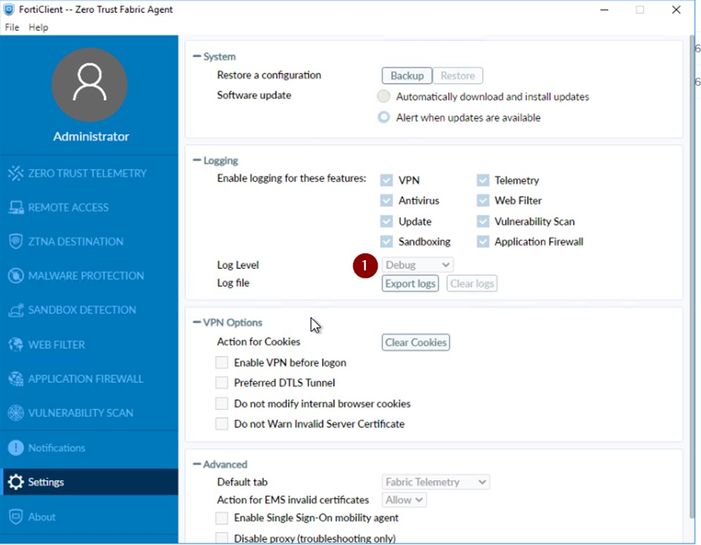Select Automatically download and install updates
The image size is (701, 545).
point(384,97)
